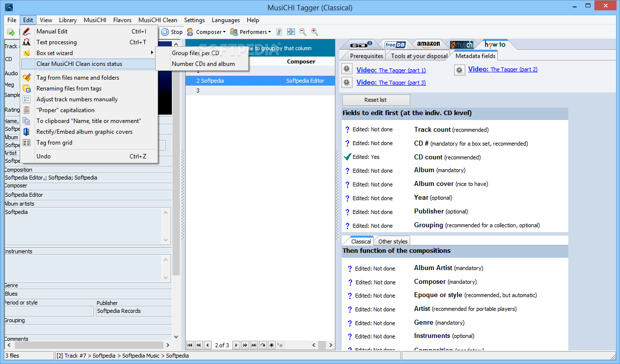Image resolution: width=620 pixels, height=364 pixels.
Task: Click the zoom in magnifier icon
Action: (315, 32)
